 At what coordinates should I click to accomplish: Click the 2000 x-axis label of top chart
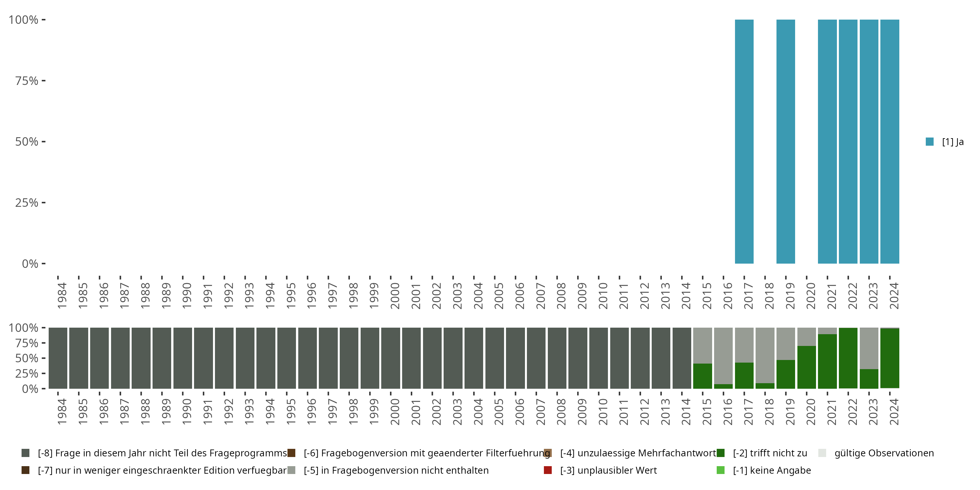point(395,296)
